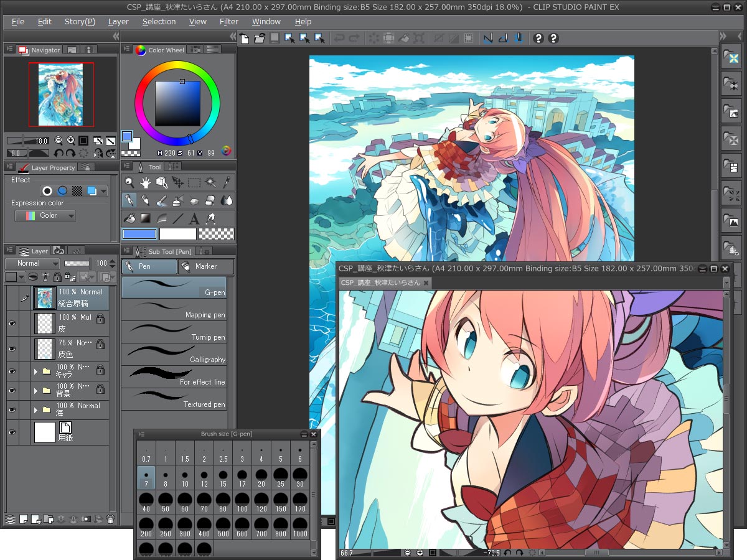Select the Eyedropper tool
This screenshot has height=560, width=747.
(227, 182)
